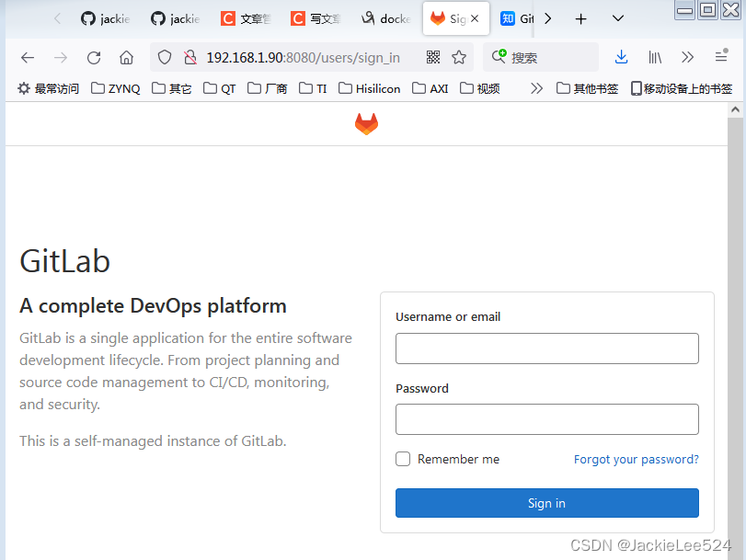The width and height of the screenshot is (746, 560).
Task: Open the 其它 bookmark folder
Action: [172, 88]
